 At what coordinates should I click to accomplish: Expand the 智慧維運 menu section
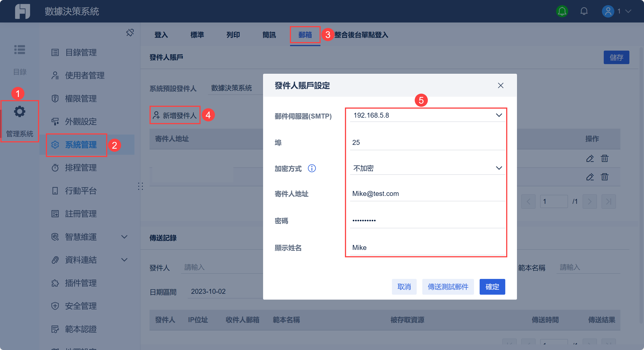coord(124,237)
